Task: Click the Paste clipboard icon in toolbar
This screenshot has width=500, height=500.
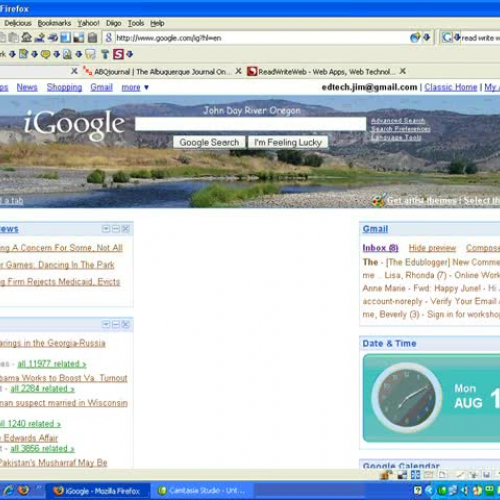Action: (x=14, y=37)
